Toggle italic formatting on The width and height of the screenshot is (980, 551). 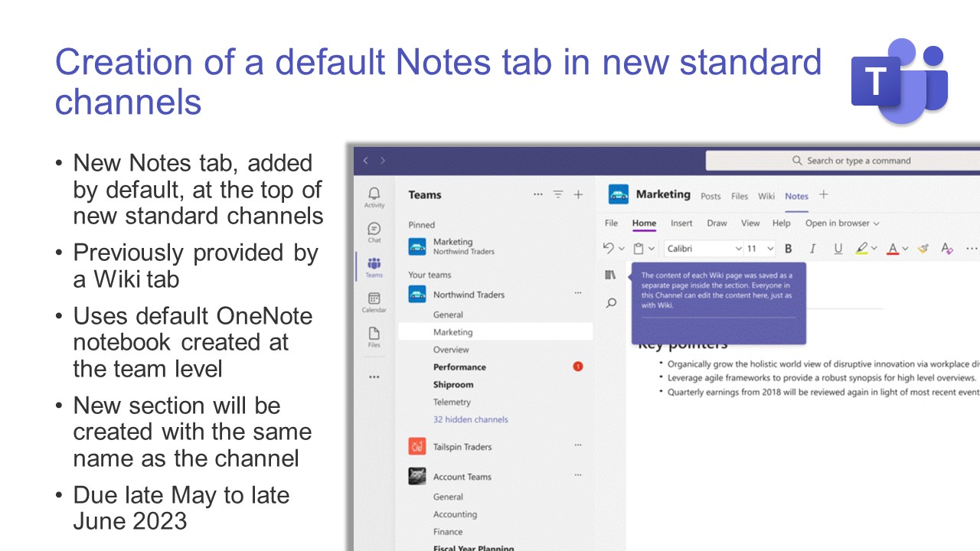(812, 248)
